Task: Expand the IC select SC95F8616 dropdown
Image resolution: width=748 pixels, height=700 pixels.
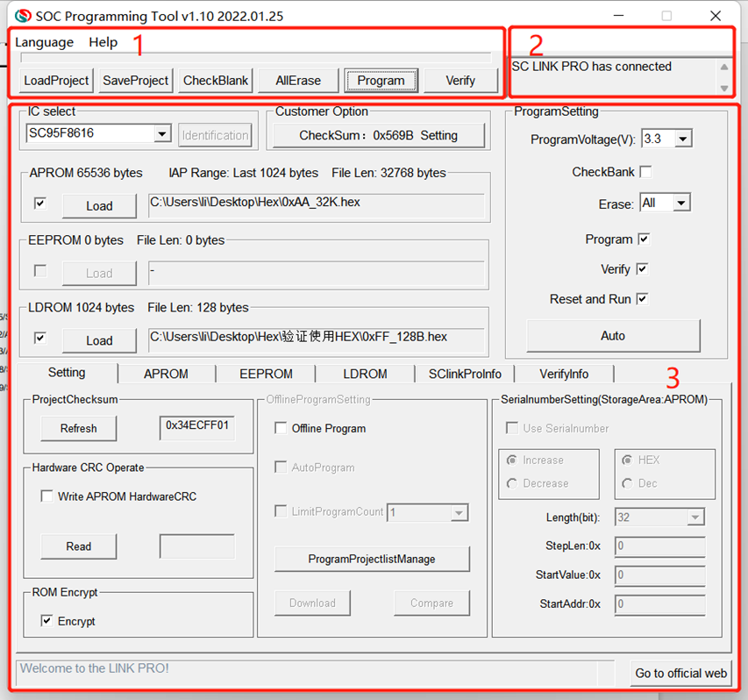Action: (162, 133)
